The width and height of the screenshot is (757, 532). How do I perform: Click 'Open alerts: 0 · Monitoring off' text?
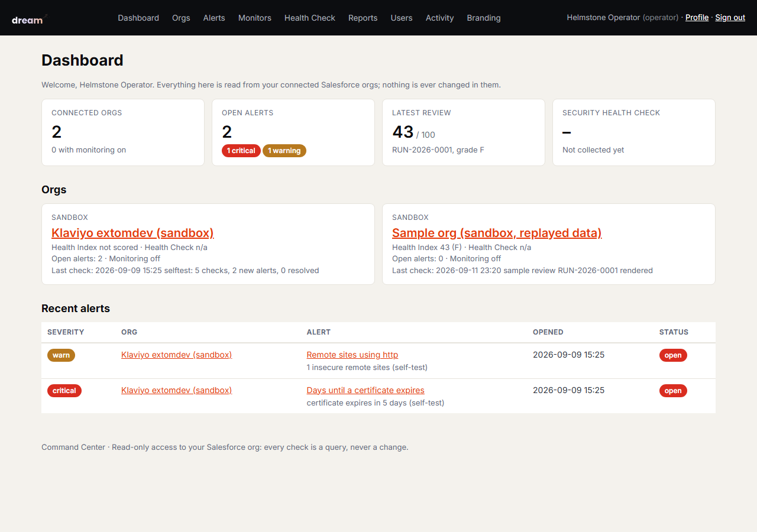pos(447,259)
